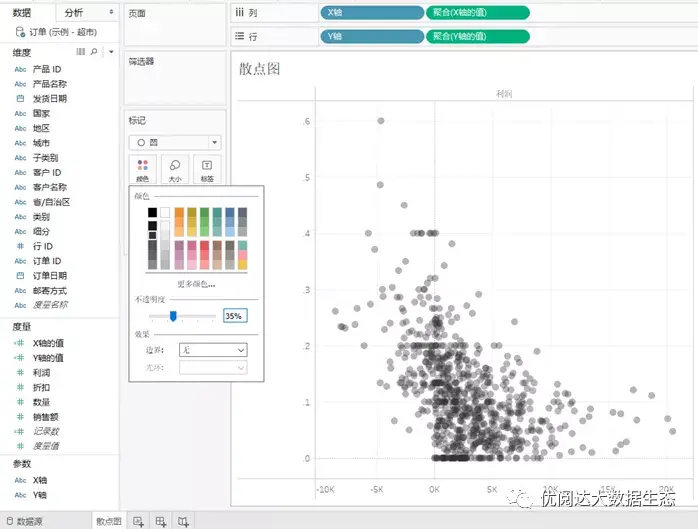698x529 pixels.
Task: Click the view-as-list icon beside dimensions
Action: pos(81,52)
